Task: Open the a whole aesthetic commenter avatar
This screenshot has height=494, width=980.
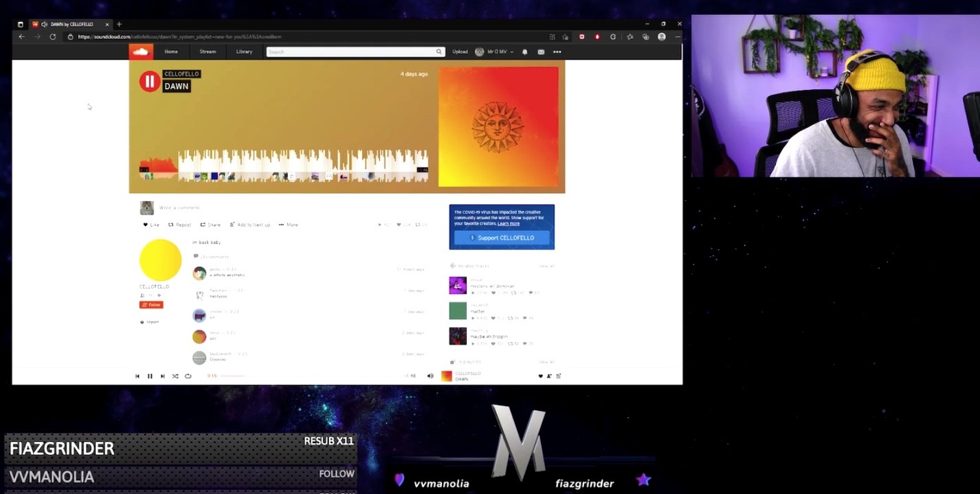Action: click(x=199, y=273)
